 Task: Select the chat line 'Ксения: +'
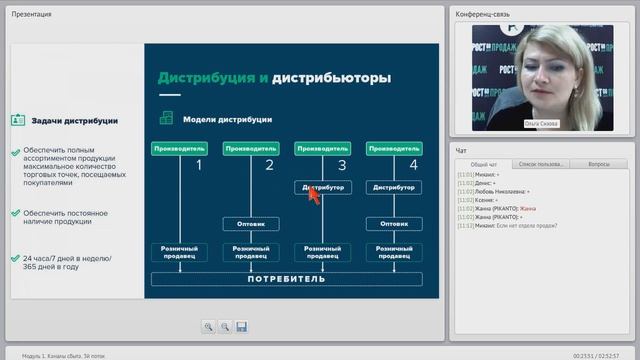[478, 200]
